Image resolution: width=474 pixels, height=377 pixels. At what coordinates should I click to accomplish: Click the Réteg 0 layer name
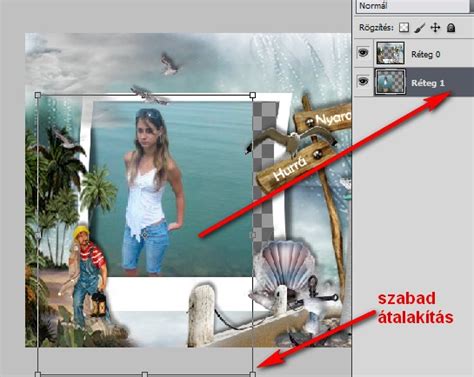click(426, 54)
